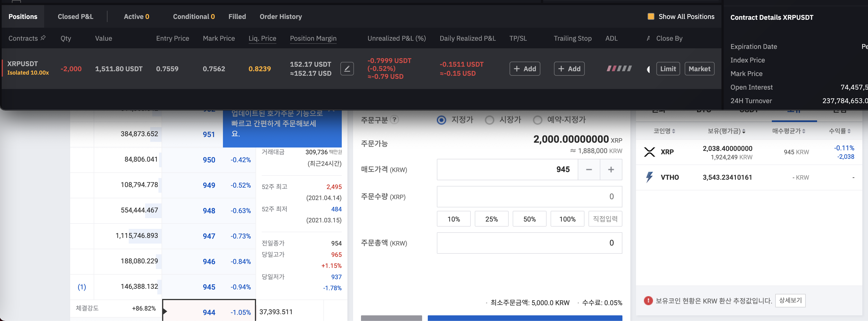
Task: Select the 시장가 radio option
Action: click(489, 120)
